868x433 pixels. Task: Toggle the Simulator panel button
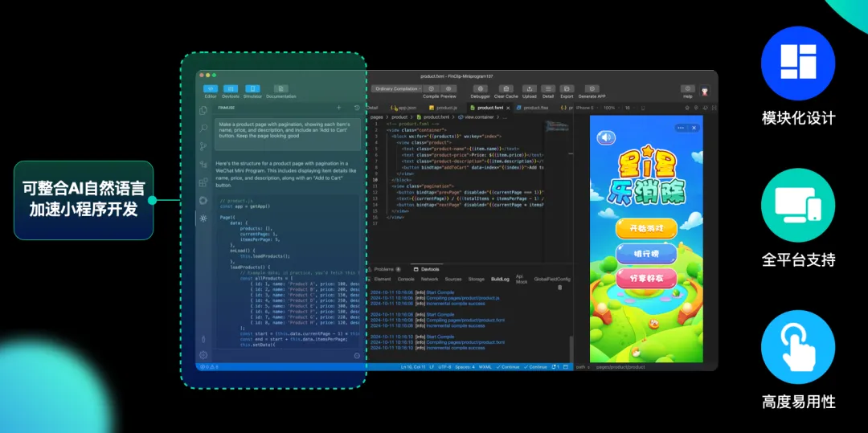coord(252,89)
